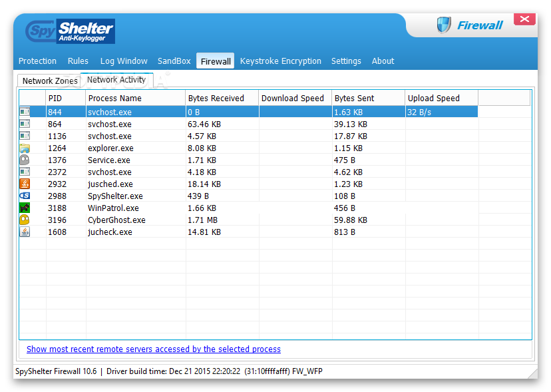Click the window resize grip in the corner
551x392 pixels.
coord(533,374)
